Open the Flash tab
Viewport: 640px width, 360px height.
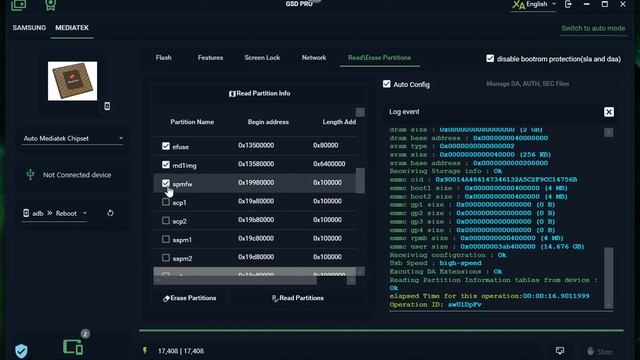pyautogui.click(x=163, y=58)
